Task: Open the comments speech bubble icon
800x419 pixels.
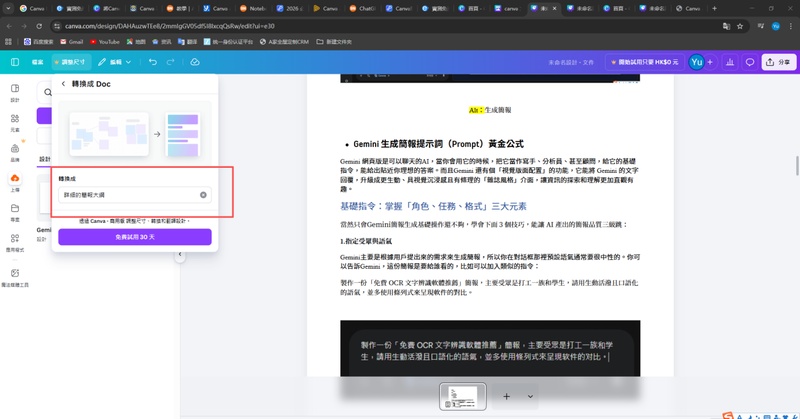Action: pyautogui.click(x=749, y=62)
